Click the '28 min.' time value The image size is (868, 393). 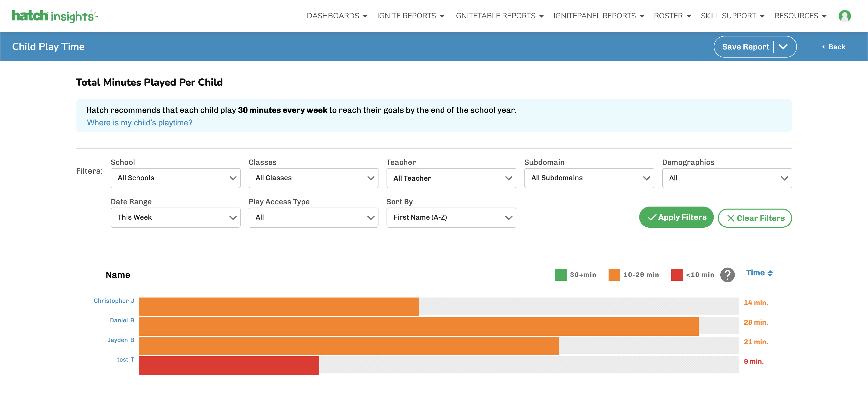pyautogui.click(x=756, y=322)
